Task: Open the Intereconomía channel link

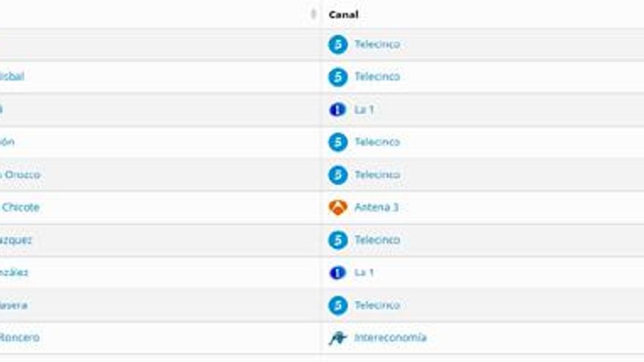Action: coord(390,338)
